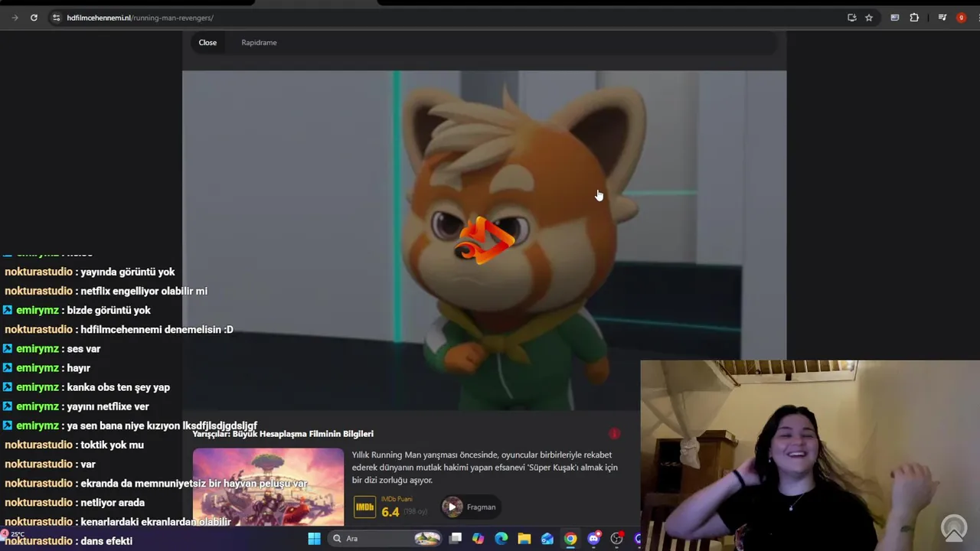Click chat message 'hdfilmcehennemi denemelisin :D'
Viewport: 980px width, 551px height.
(157, 329)
